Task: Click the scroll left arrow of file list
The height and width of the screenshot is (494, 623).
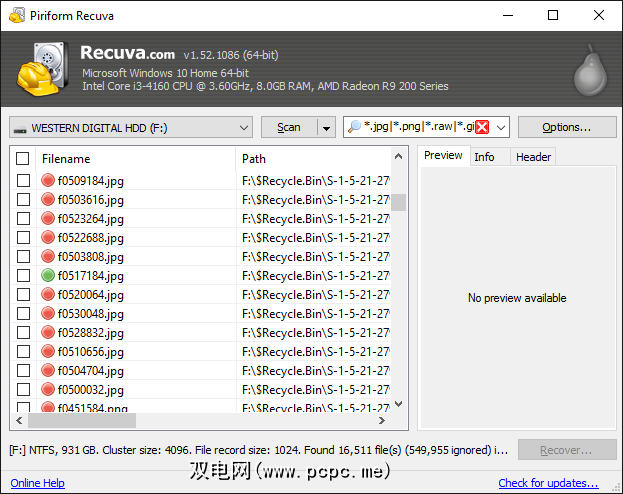Action: pos(19,420)
